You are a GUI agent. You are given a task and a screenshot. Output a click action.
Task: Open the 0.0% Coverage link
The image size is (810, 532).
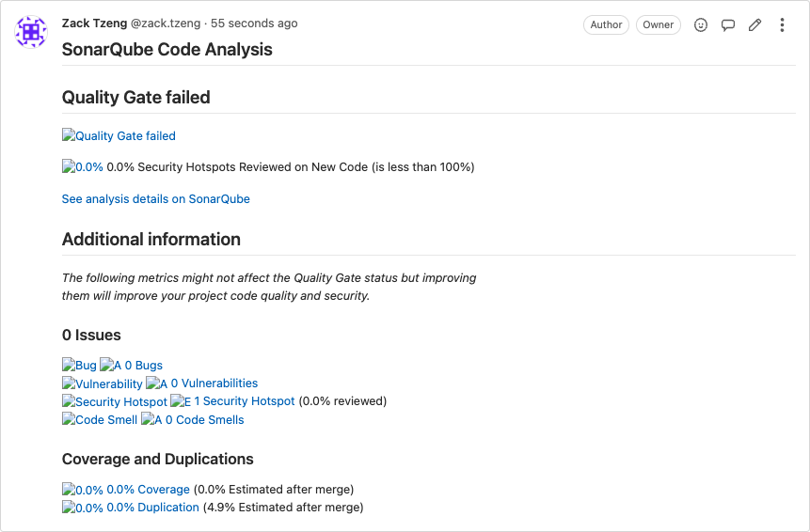point(148,490)
